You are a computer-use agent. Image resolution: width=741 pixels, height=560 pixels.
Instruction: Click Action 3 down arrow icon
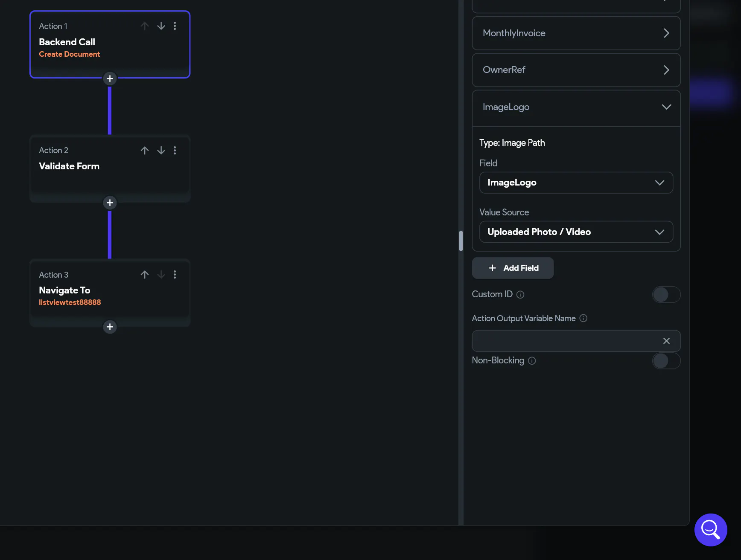click(x=161, y=275)
